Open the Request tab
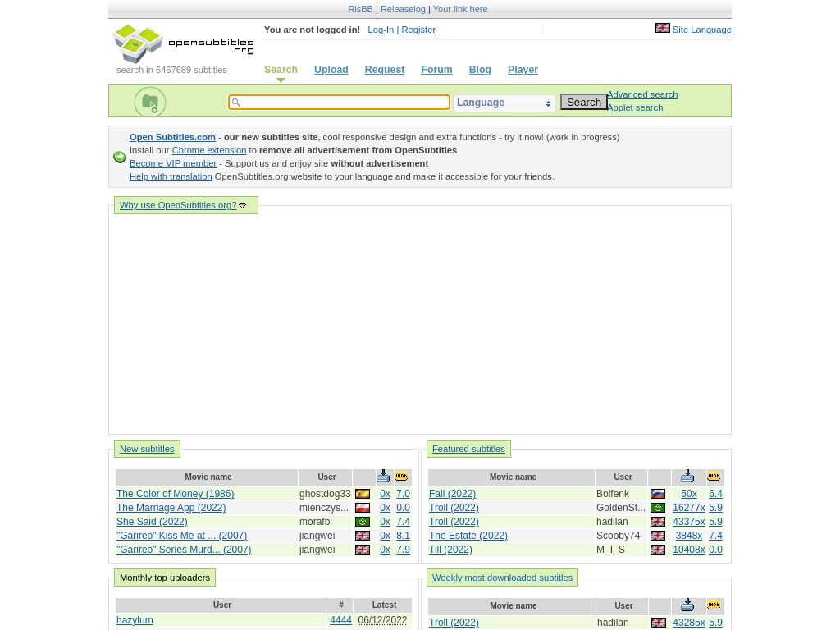840x630 pixels. [x=385, y=70]
